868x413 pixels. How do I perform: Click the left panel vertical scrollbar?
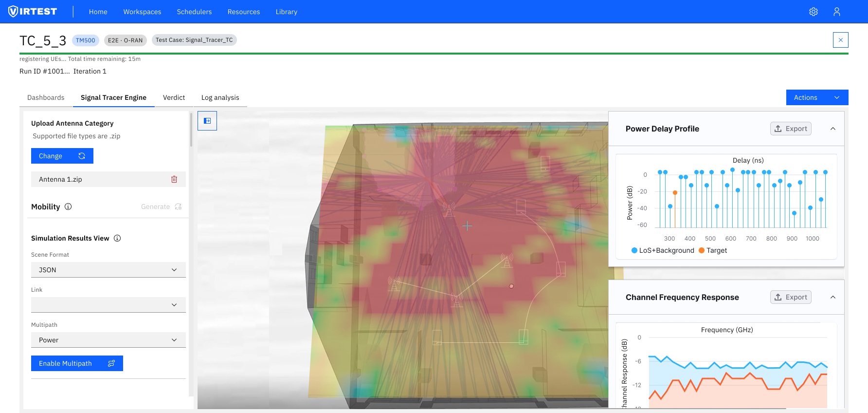(191, 130)
